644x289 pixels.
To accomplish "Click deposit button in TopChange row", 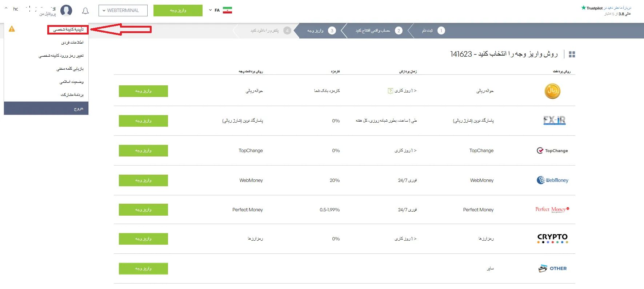I will tap(143, 151).
